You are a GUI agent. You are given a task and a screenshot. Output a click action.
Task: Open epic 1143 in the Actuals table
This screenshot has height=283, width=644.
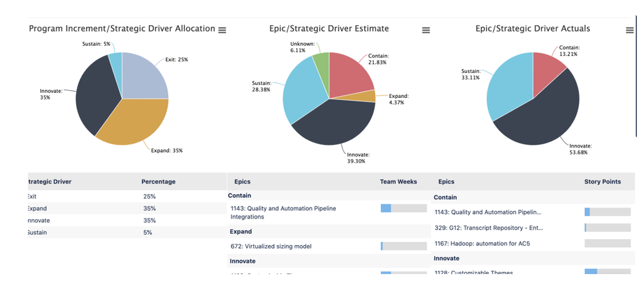click(x=488, y=212)
